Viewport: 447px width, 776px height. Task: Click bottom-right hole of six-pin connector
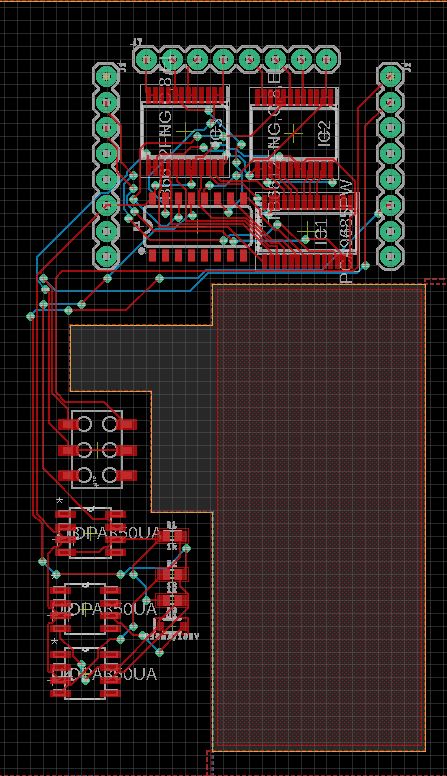point(109,475)
